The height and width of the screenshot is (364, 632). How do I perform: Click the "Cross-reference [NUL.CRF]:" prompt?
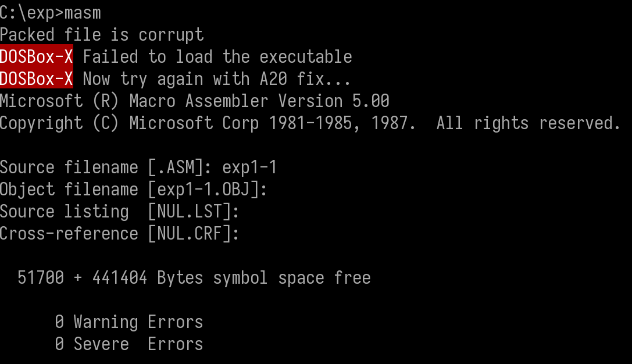click(120, 234)
